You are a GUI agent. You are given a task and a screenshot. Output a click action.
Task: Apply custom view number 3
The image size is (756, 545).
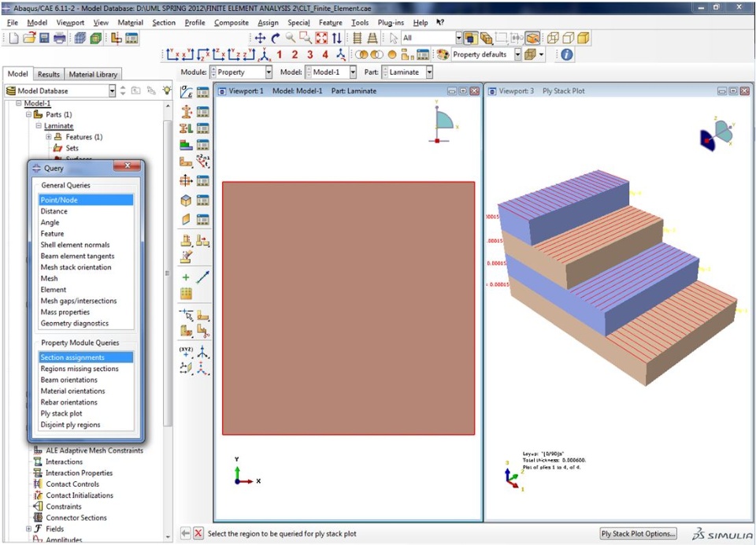[310, 55]
